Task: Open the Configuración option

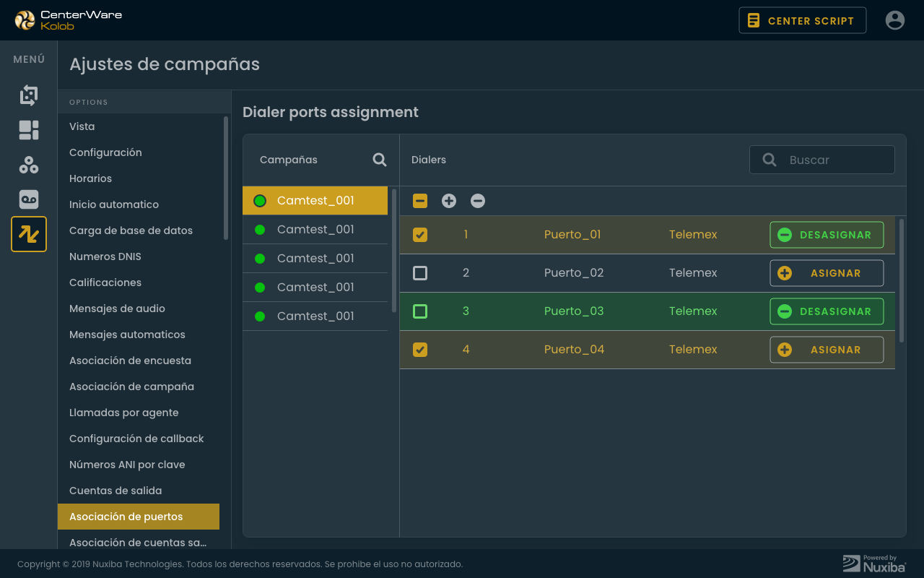Action: click(139, 152)
